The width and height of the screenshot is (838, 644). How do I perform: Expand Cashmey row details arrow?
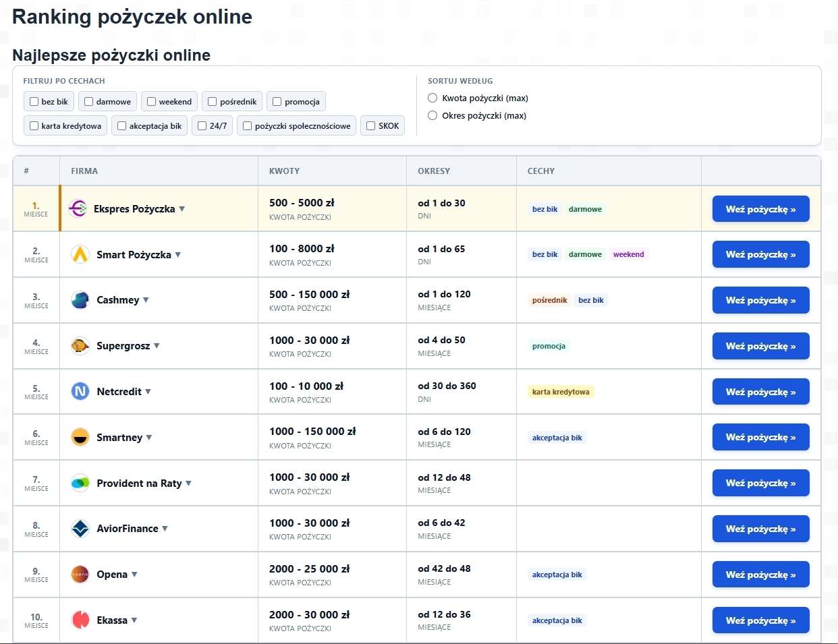coord(146,300)
